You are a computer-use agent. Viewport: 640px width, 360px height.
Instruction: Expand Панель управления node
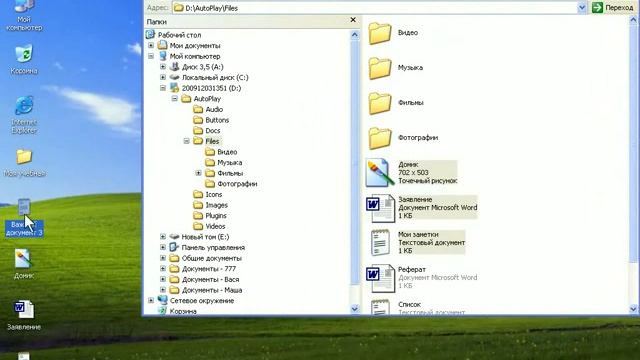coord(163,247)
